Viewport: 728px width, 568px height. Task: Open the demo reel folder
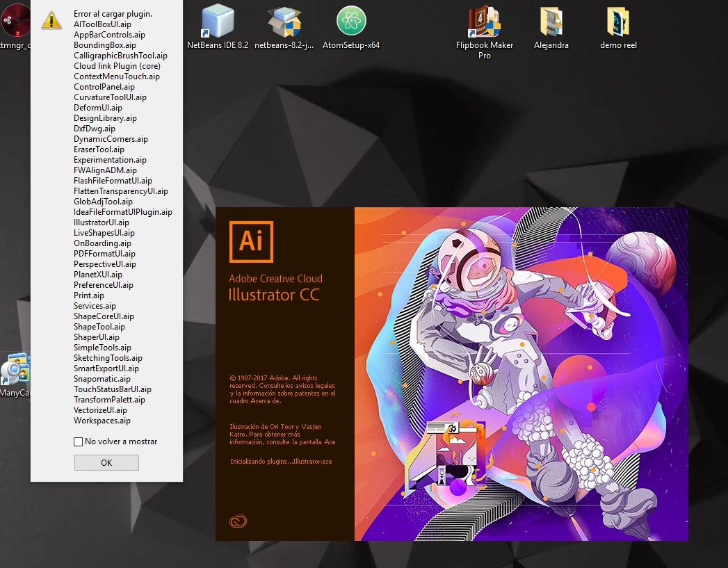click(x=618, y=26)
